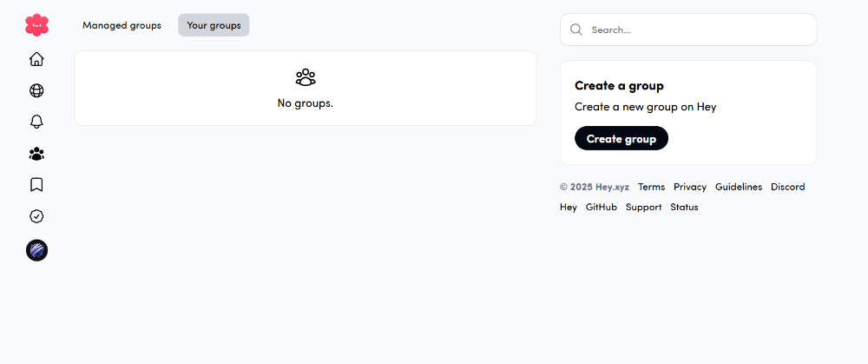Screen dimensions: 868x364
Task: Click the Support footer link
Action: pos(643,208)
